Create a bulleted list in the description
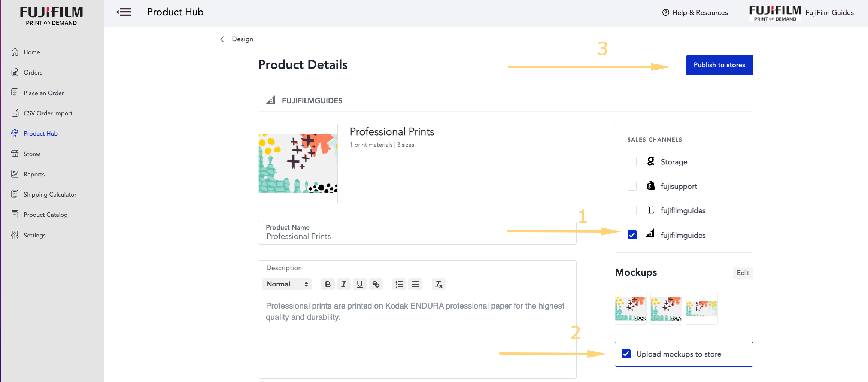 tap(415, 284)
